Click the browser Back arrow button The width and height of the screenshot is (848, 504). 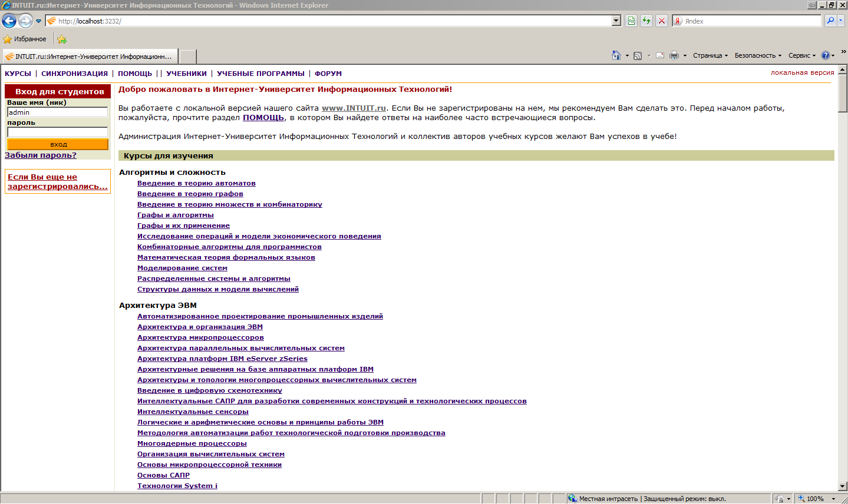[x=9, y=21]
